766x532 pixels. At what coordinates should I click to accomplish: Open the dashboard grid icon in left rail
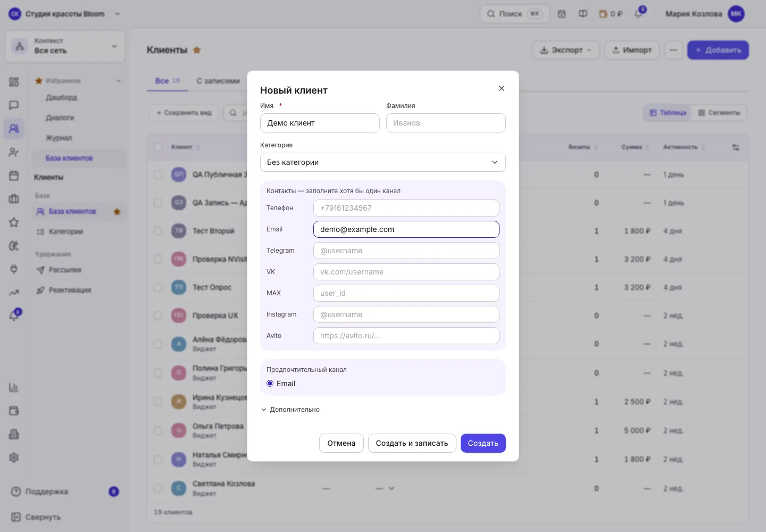14,81
